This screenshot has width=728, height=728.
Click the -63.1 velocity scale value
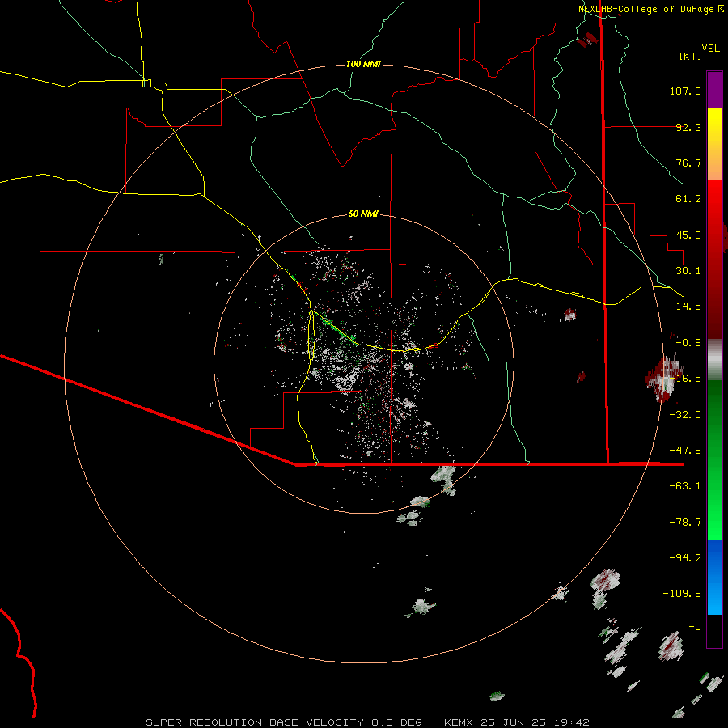[685, 486]
